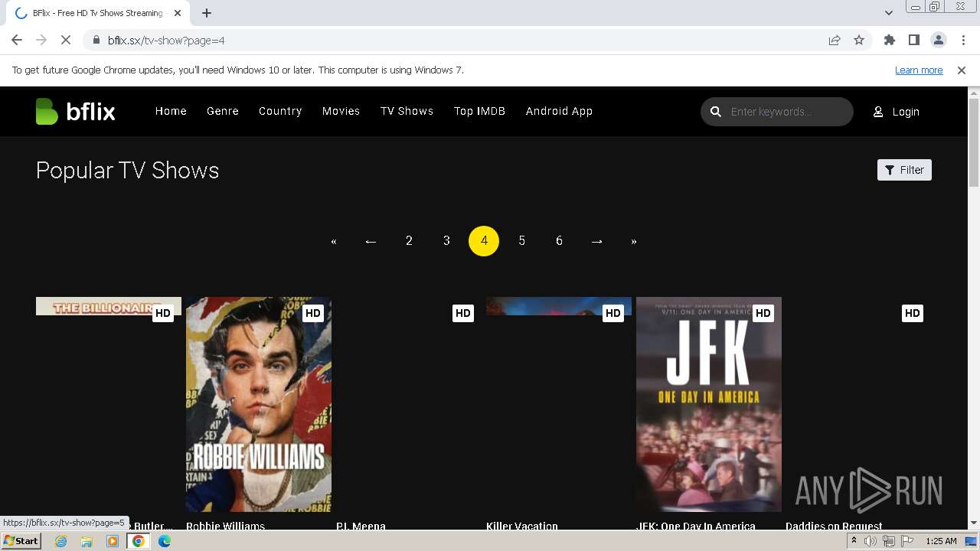Open the Filter button

tap(904, 170)
